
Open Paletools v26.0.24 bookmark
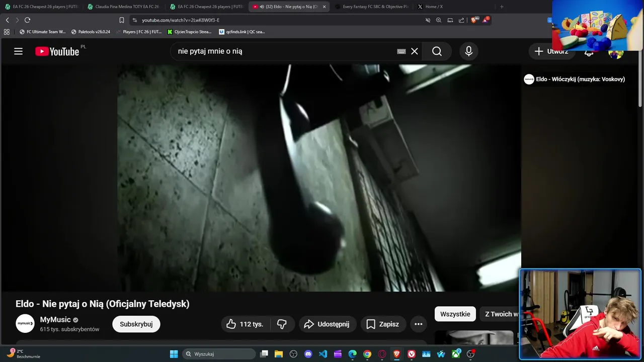point(91,32)
